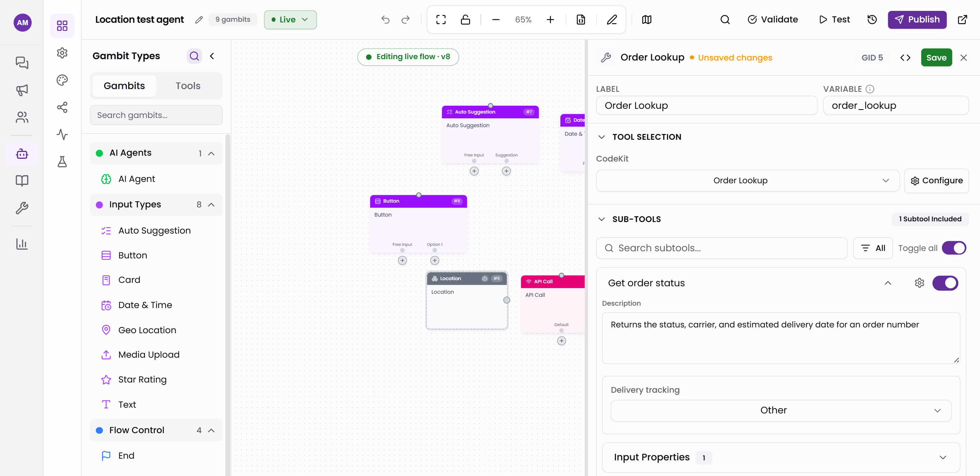Redo the last change
Image resolution: width=980 pixels, height=476 pixels.
pyautogui.click(x=406, y=20)
